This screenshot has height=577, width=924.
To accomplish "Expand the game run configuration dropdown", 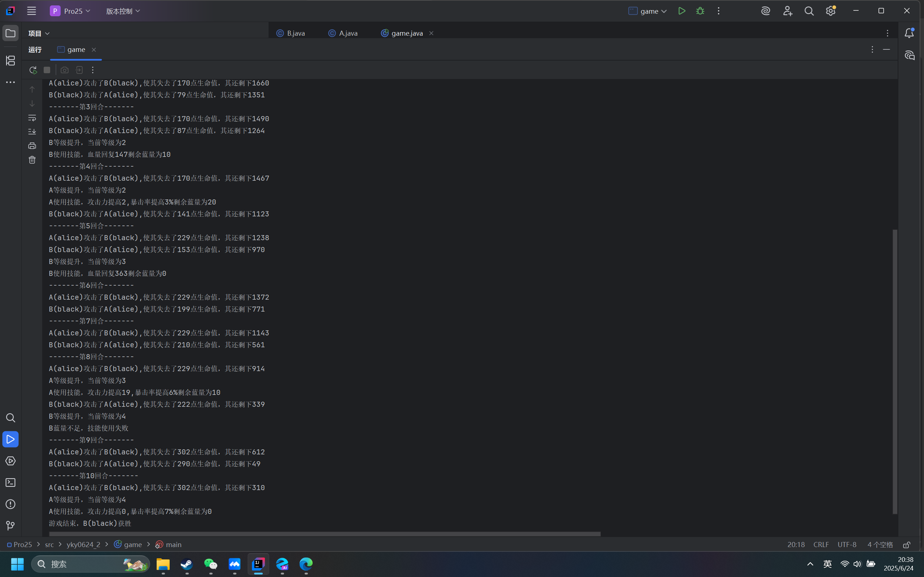I will click(648, 11).
